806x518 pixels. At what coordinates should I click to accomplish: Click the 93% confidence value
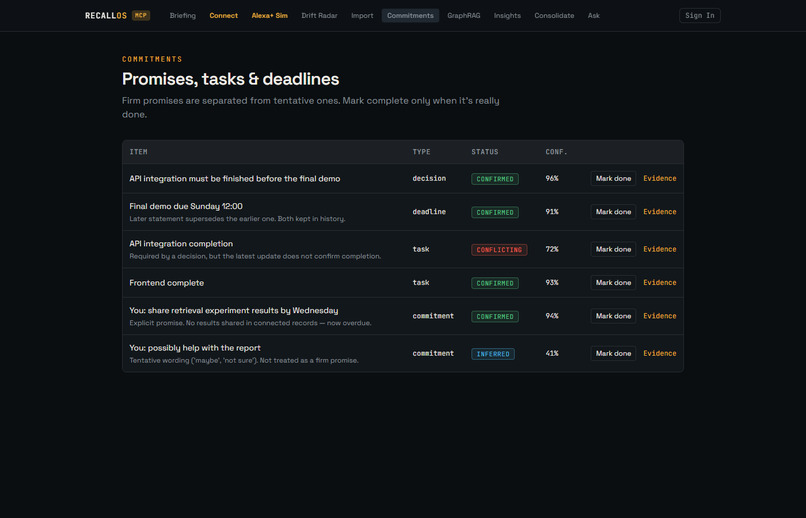click(x=552, y=283)
